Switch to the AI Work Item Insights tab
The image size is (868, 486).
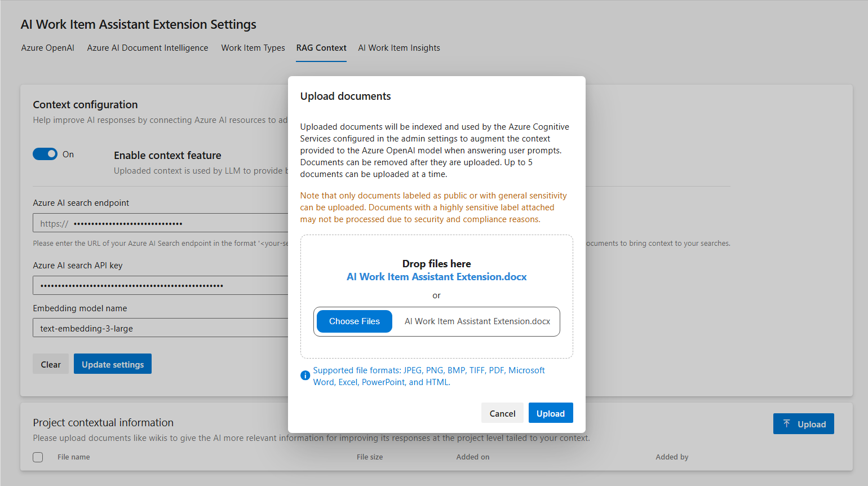(x=398, y=48)
